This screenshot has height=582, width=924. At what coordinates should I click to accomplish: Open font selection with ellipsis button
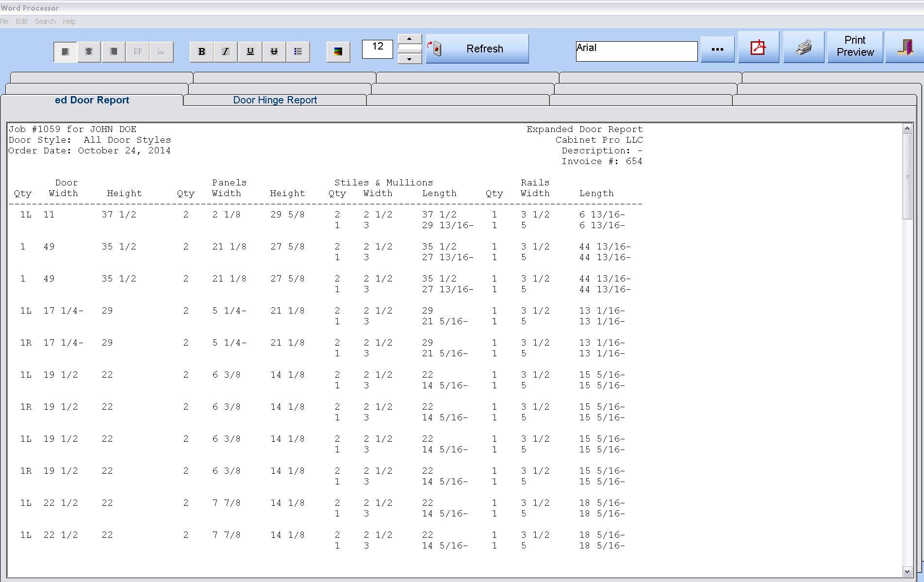(717, 49)
